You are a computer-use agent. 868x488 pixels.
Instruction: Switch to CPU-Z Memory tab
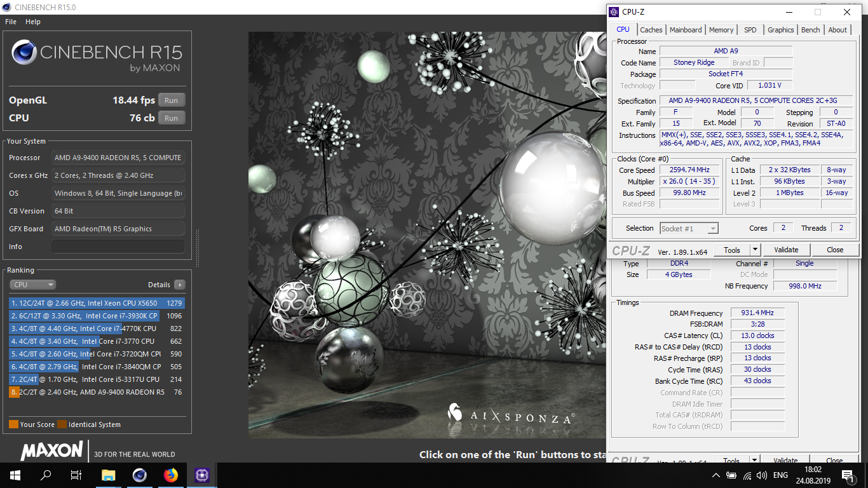[721, 30]
